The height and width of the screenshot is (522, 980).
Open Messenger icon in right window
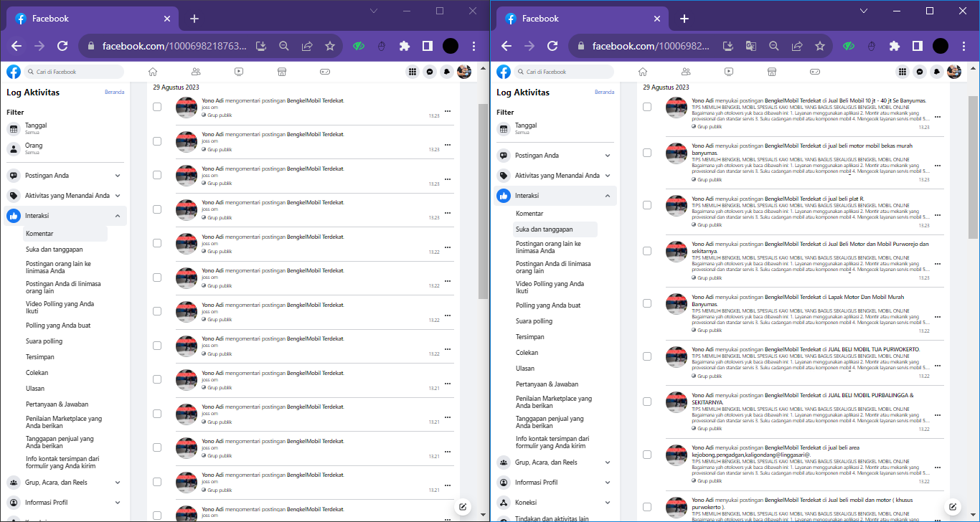pos(920,72)
